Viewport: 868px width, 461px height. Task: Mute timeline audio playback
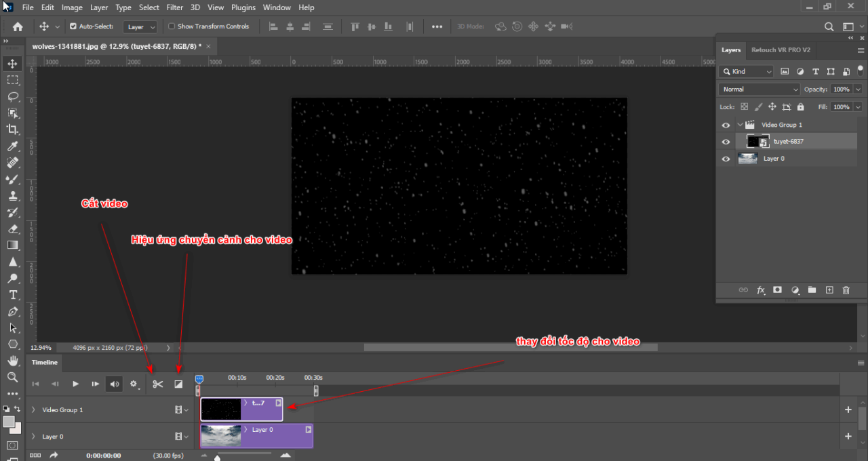115,384
